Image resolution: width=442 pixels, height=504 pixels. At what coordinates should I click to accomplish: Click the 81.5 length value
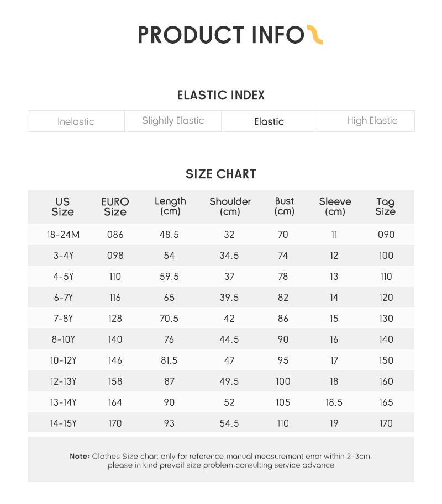coord(169,360)
